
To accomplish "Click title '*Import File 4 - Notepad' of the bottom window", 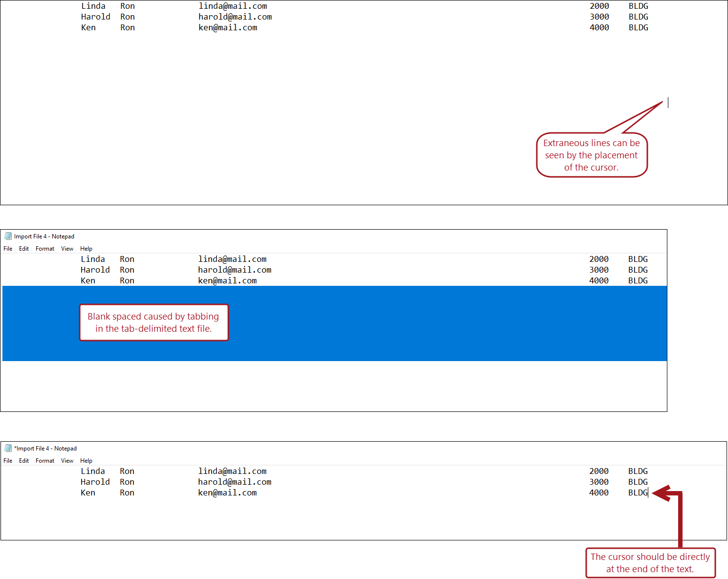I will pos(45,449).
